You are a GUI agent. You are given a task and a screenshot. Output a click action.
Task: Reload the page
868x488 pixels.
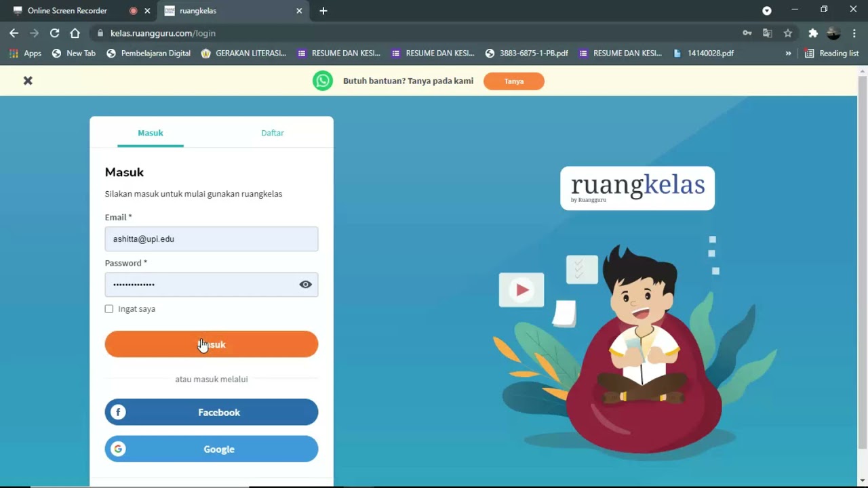point(55,33)
